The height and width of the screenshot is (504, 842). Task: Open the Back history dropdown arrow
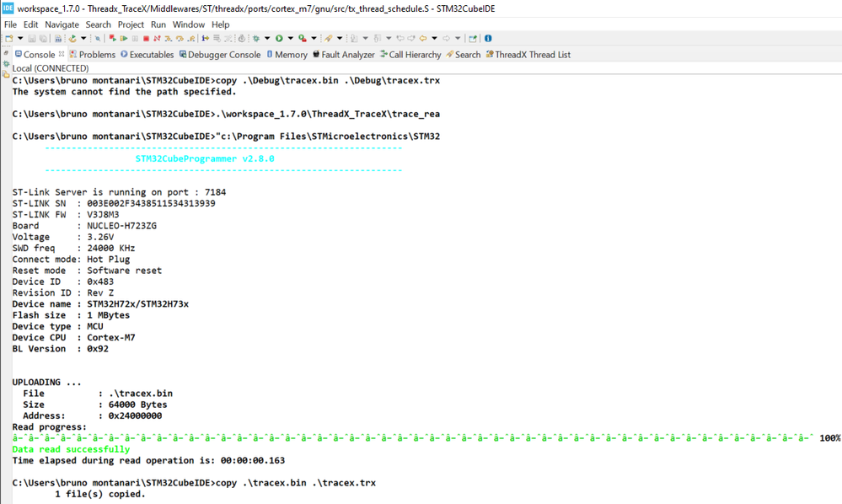[x=434, y=39]
